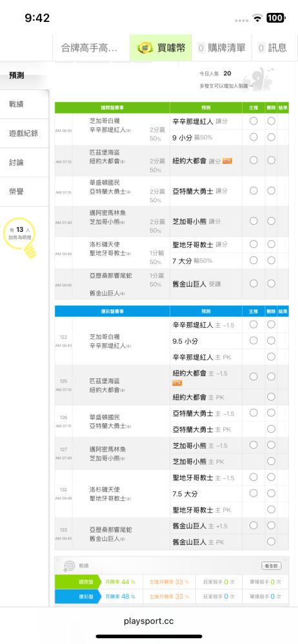Tap the 0 counter badge beside 訊息
Image resolution: width=298 pixels, height=644 pixels.
261,48
